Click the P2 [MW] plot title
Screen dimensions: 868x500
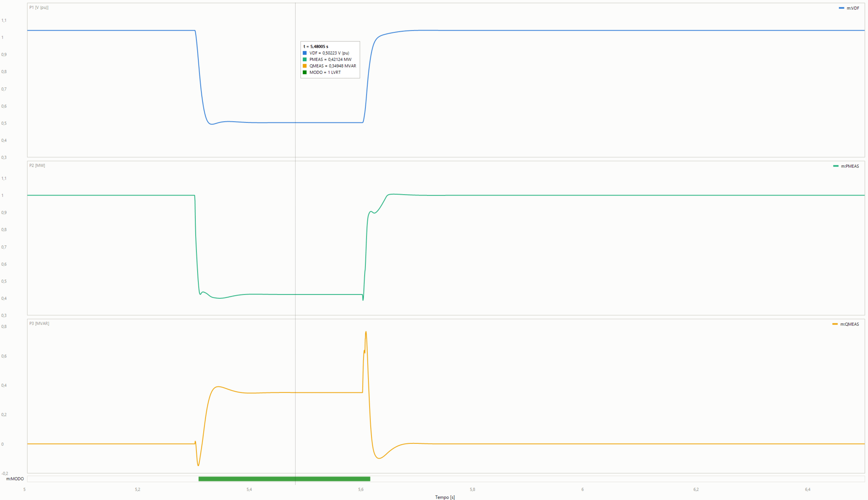tap(37, 166)
